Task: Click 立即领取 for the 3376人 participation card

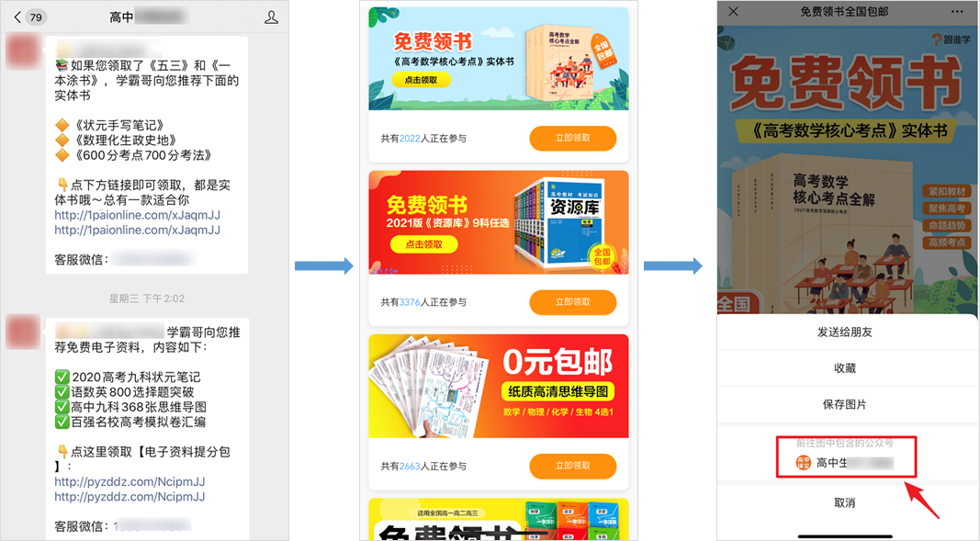Action: [x=572, y=302]
